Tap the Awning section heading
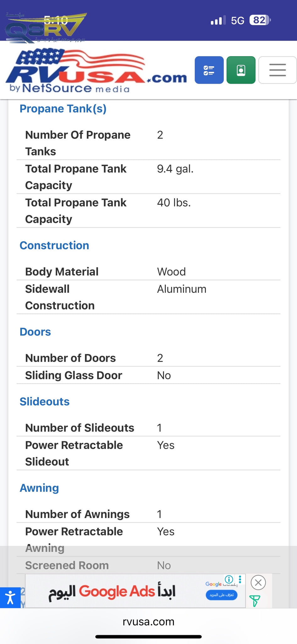The image size is (297, 644). click(x=39, y=488)
